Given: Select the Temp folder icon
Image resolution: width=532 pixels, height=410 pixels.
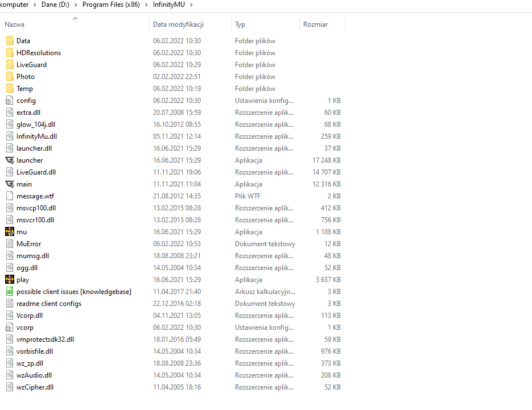Looking at the screenshot, I should click(10, 89).
